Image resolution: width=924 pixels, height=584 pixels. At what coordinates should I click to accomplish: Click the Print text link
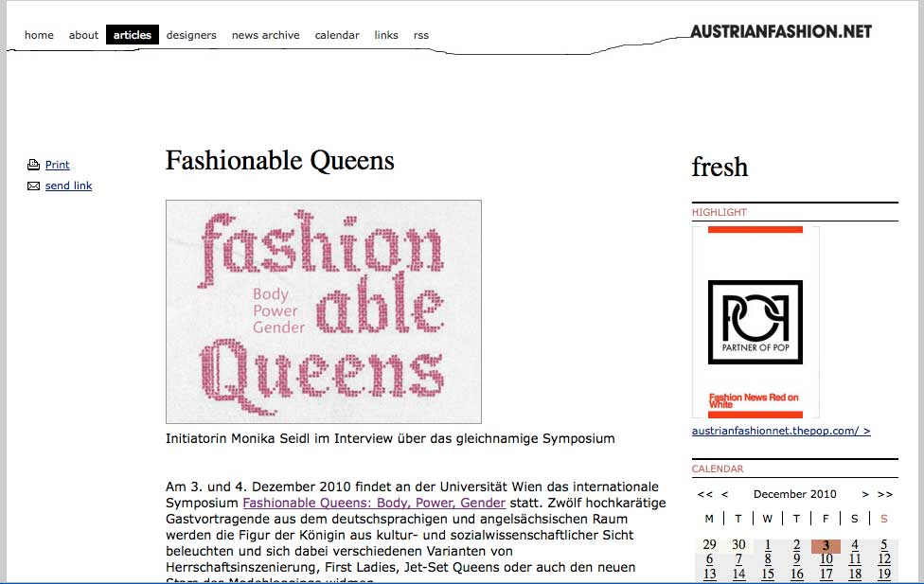click(57, 164)
